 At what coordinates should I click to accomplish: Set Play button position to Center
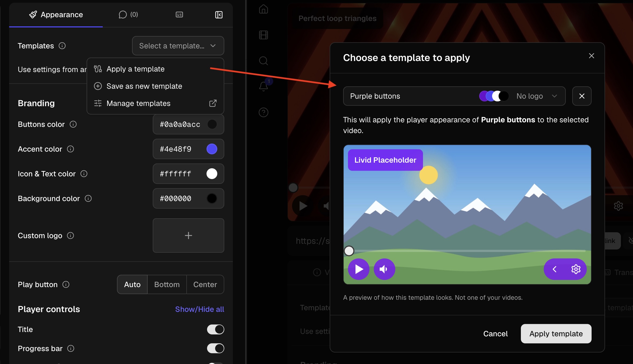(205, 284)
